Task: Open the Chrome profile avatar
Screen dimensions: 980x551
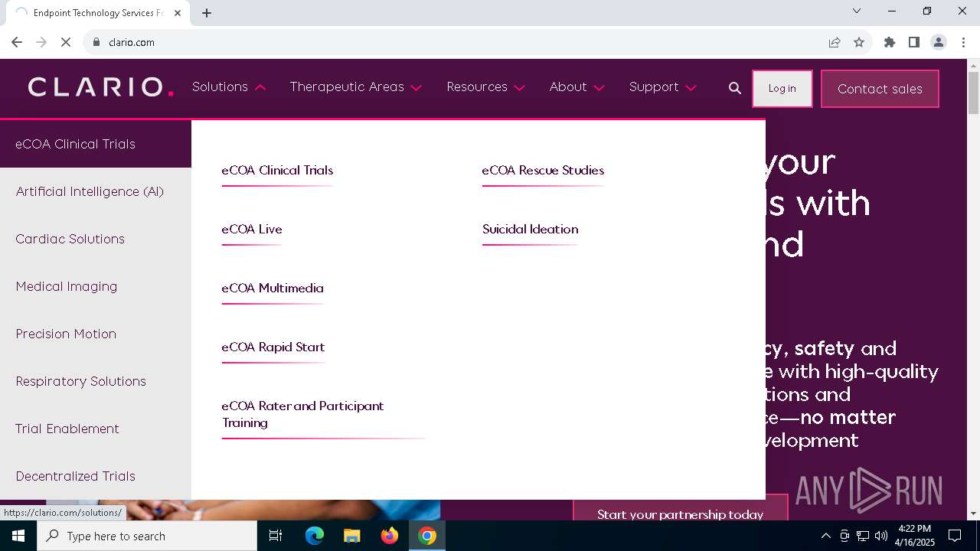Action: click(939, 42)
